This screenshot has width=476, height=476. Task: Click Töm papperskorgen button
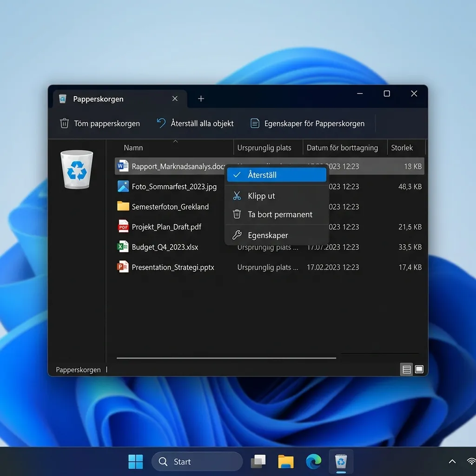click(x=100, y=123)
